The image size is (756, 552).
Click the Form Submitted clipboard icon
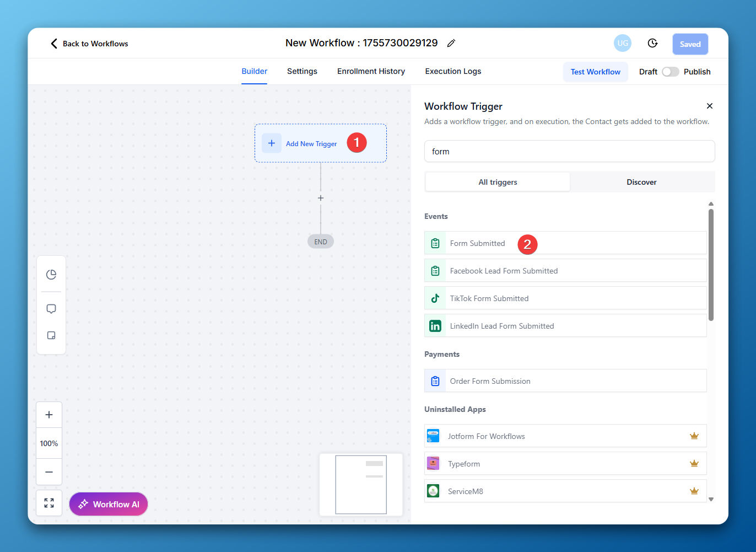coord(435,243)
